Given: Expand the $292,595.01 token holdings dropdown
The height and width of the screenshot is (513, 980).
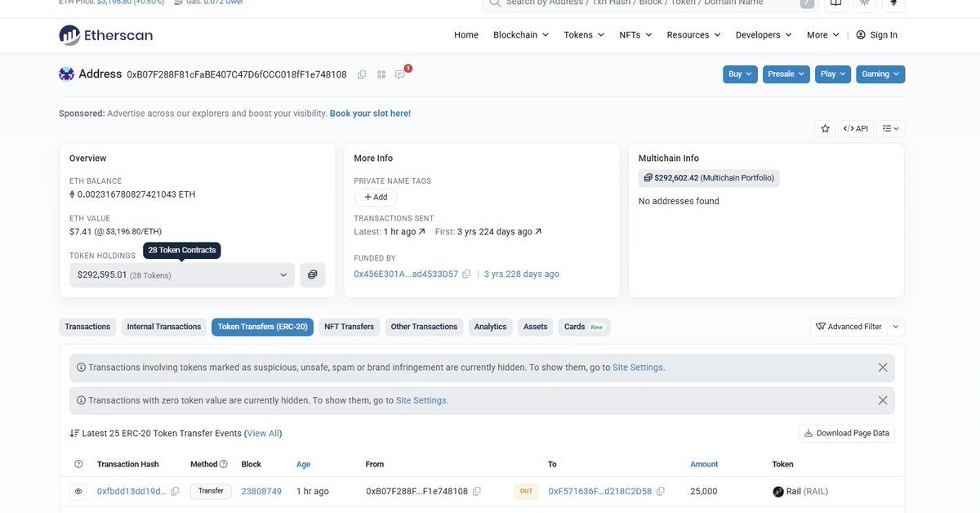Looking at the screenshot, I should tap(181, 274).
